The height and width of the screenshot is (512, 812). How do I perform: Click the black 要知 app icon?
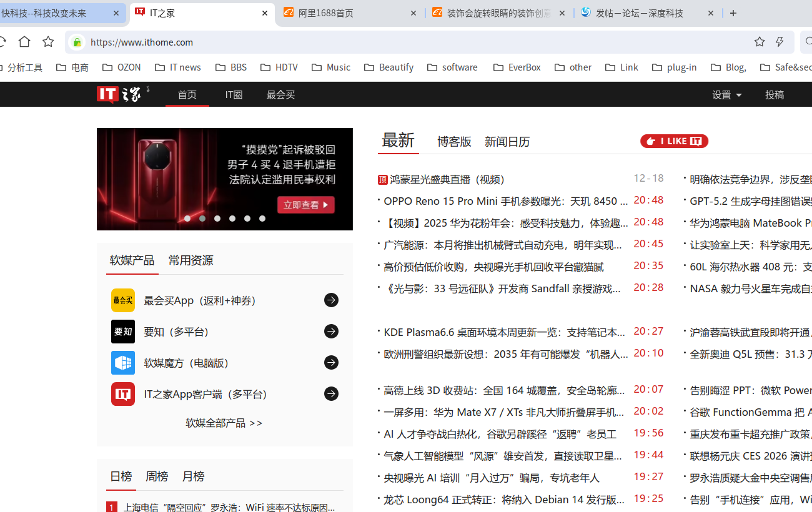[123, 332]
